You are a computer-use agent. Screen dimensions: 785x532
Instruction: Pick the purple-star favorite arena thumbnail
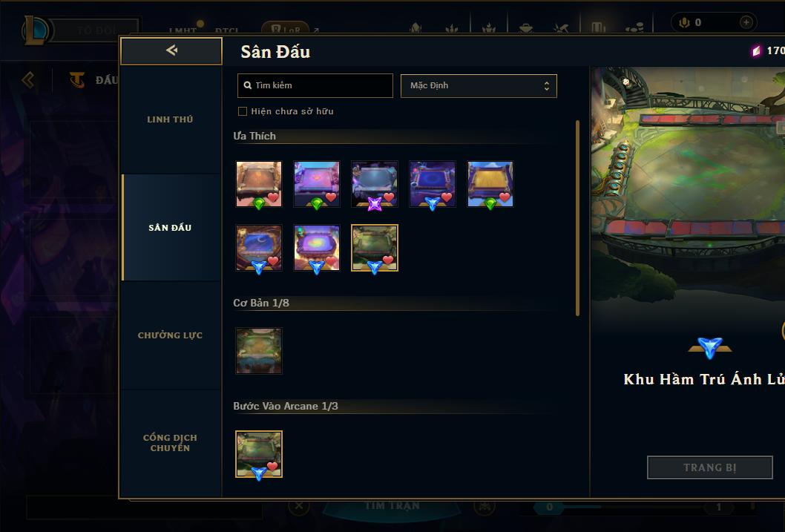point(375,184)
